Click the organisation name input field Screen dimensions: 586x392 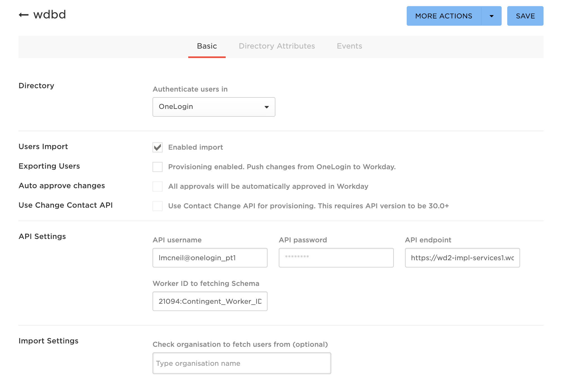coord(242,363)
